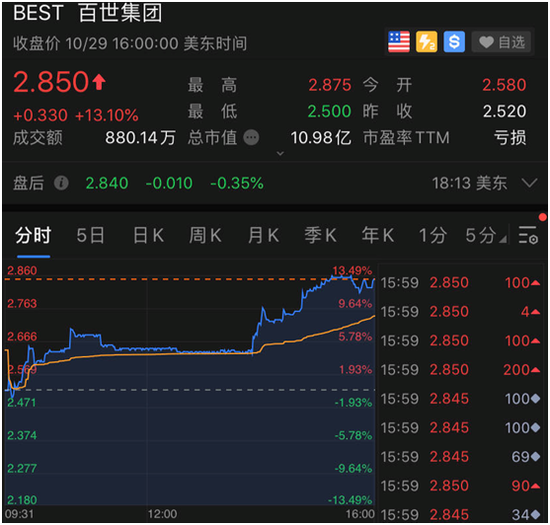Open the 盘后 info icon
550x525 pixels.
tap(61, 183)
